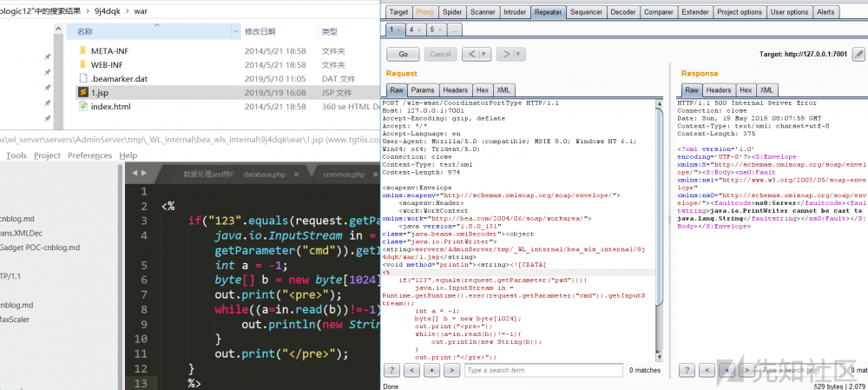The width and height of the screenshot is (868, 390).
Task: Click request search help question-mark button
Action: click(x=392, y=371)
